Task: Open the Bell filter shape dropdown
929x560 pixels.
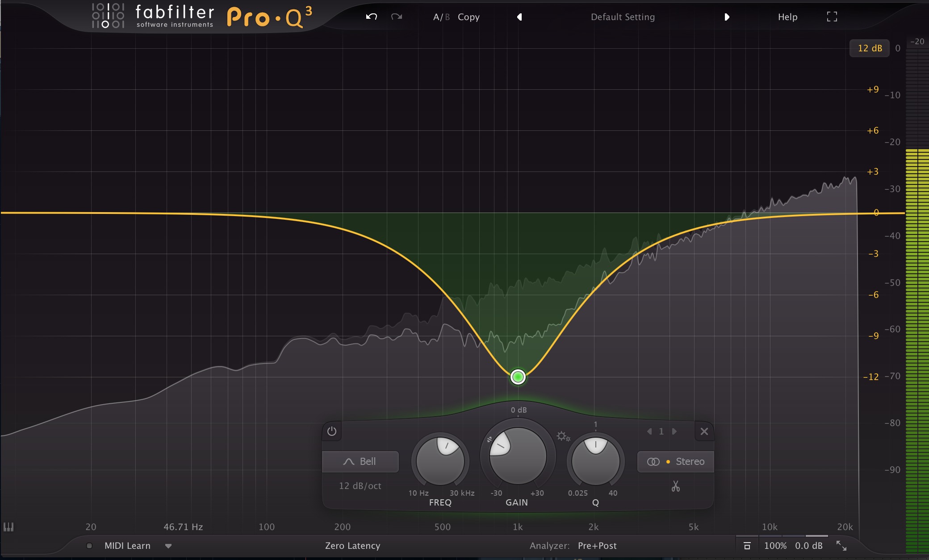Action: point(360,461)
